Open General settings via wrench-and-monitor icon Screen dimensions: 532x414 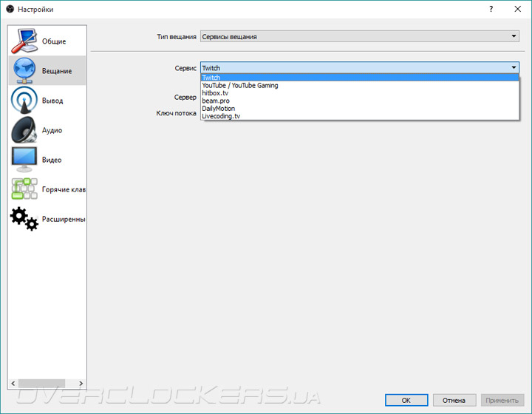24,41
